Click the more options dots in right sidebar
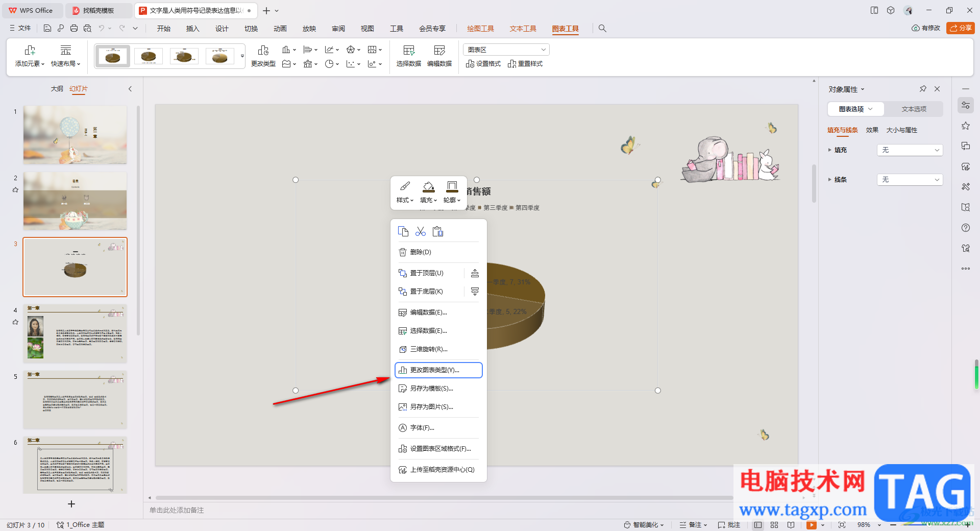The height and width of the screenshot is (531, 980). click(x=966, y=269)
